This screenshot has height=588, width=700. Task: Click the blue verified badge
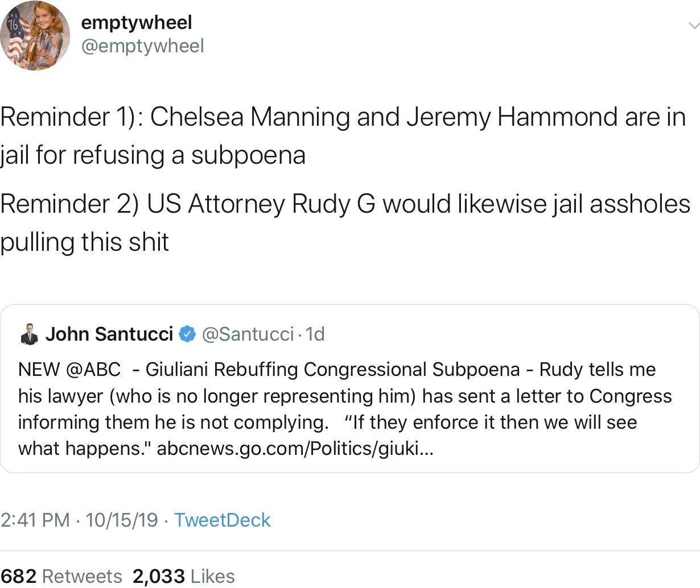(x=187, y=334)
